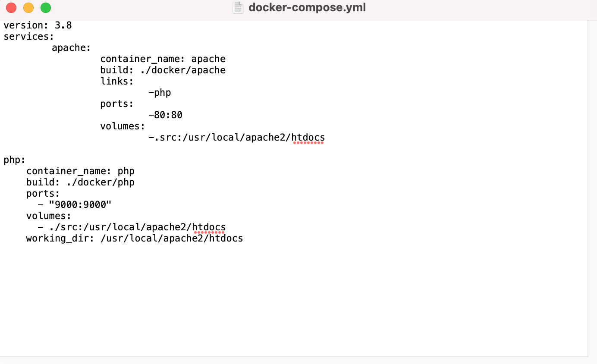This screenshot has width=597, height=364.
Task: Click the misspelled htdocs word under php volumes
Action: (210, 227)
